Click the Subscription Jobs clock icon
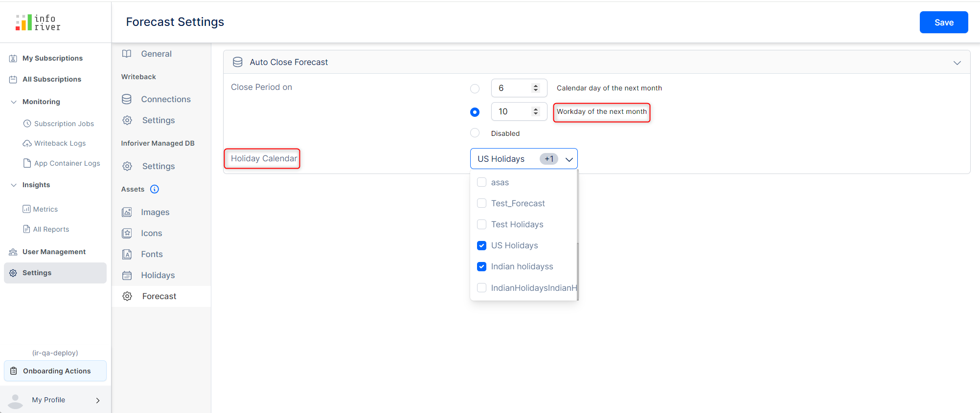 (27, 124)
